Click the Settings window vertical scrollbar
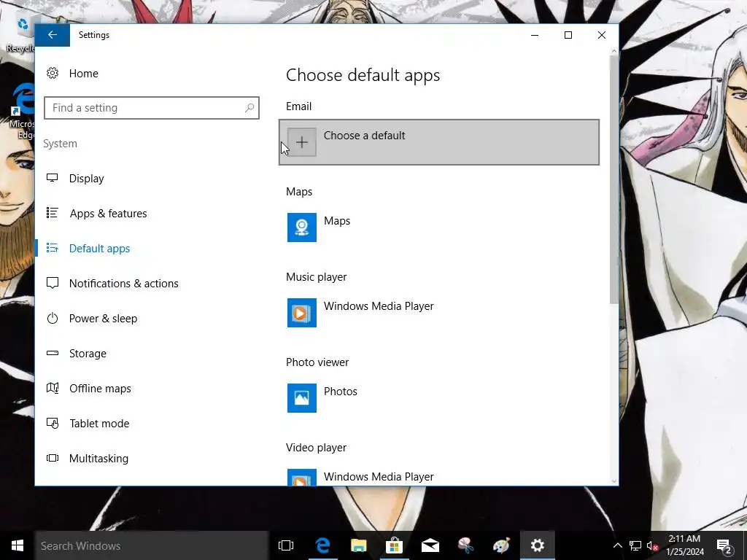The height and width of the screenshot is (560, 747). pyautogui.click(x=614, y=179)
